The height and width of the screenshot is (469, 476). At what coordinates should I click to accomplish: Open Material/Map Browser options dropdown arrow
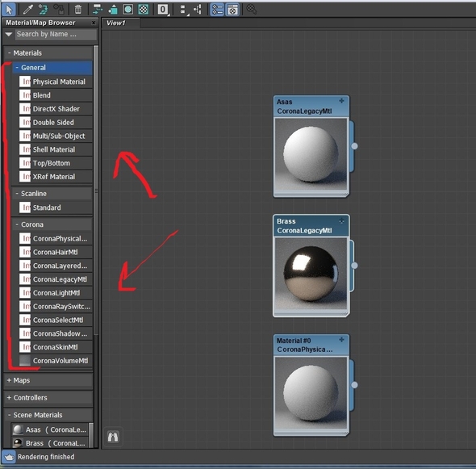point(9,35)
